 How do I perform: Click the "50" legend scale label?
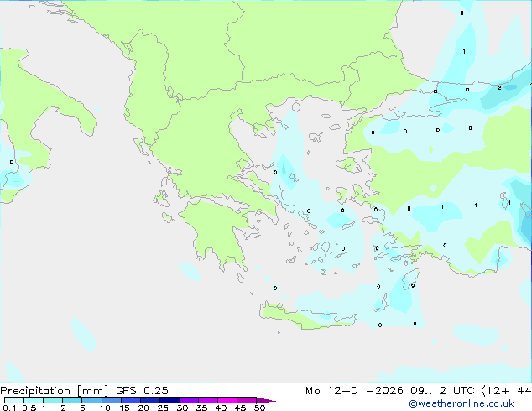(259, 408)
